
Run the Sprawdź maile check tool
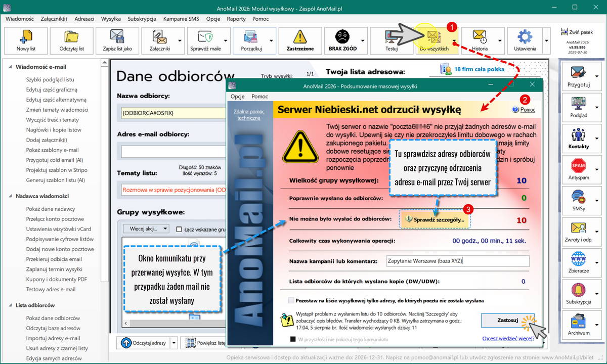click(205, 40)
